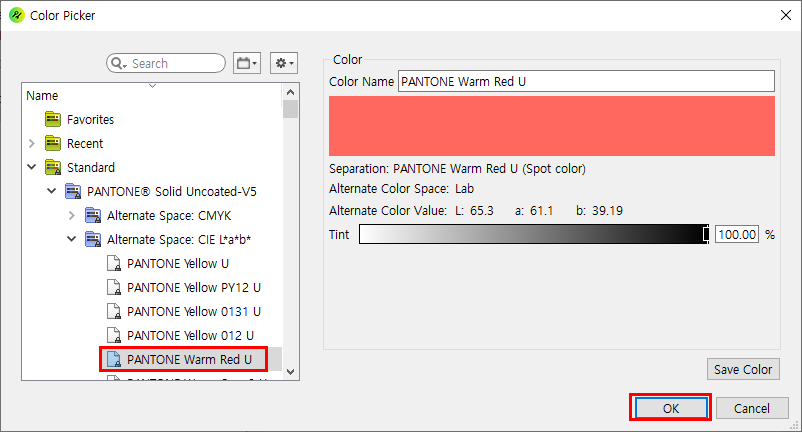This screenshot has width=802, height=432.
Task: Select the Standard library folder icon
Action: coord(53,167)
